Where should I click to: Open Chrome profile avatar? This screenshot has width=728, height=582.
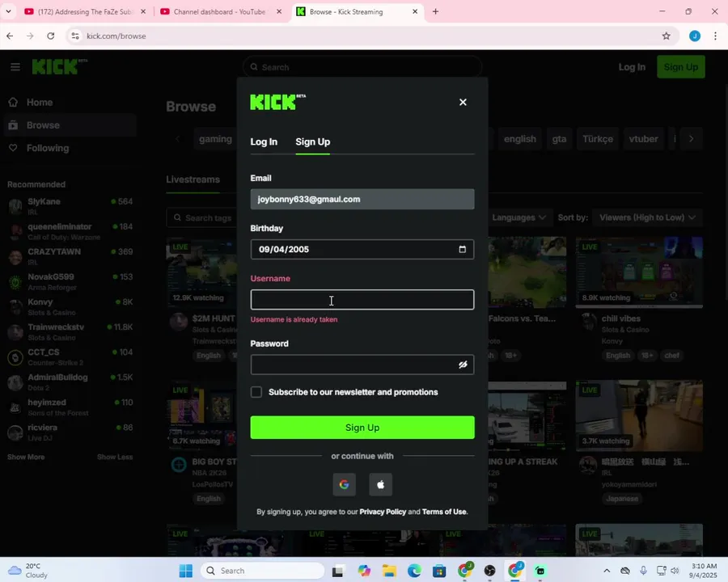tap(695, 36)
